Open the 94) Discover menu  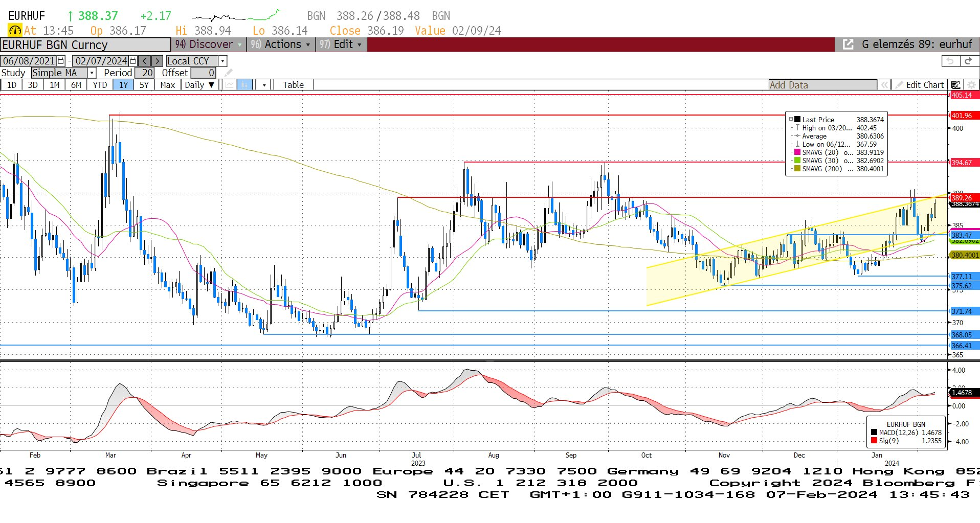(208, 44)
